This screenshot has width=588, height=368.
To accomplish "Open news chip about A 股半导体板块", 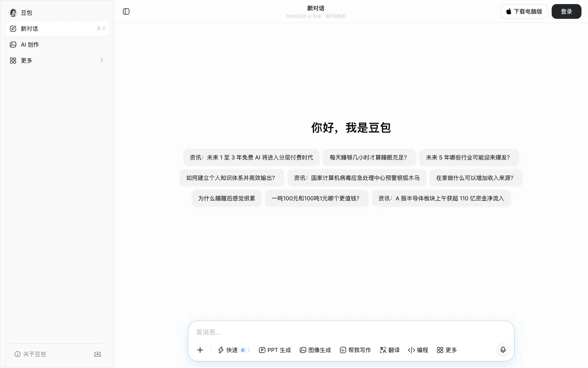I will 441,198.
